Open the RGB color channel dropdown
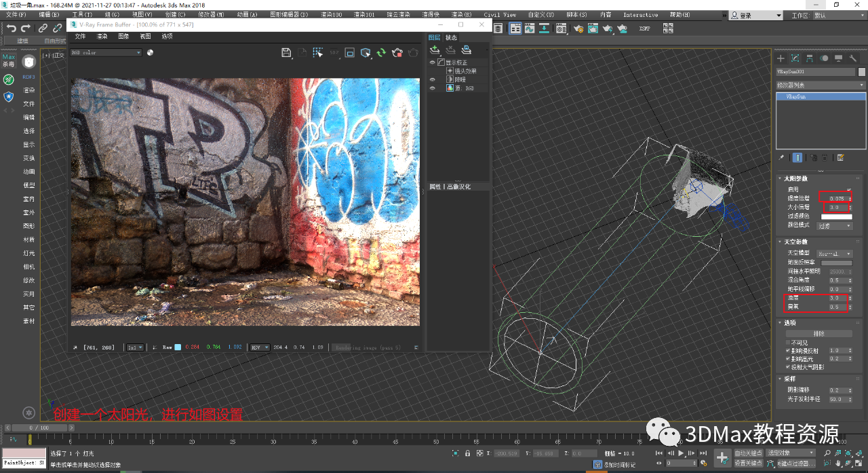 pyautogui.click(x=106, y=52)
